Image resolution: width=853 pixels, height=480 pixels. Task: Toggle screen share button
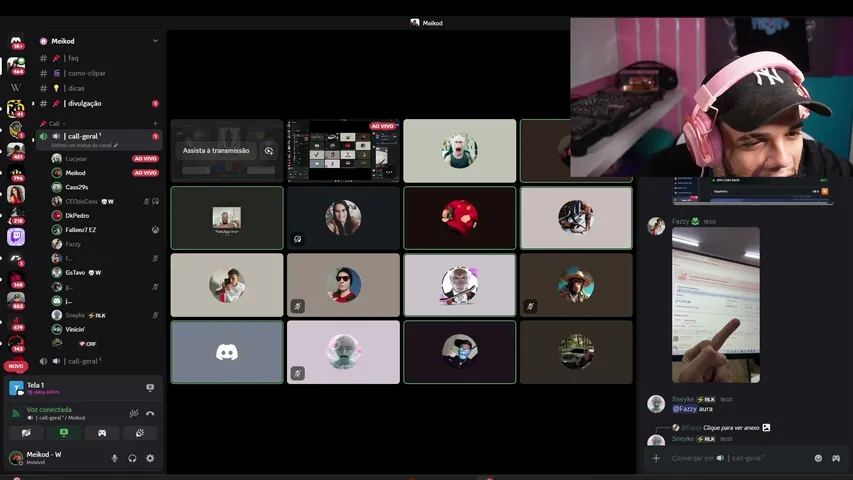[64, 433]
